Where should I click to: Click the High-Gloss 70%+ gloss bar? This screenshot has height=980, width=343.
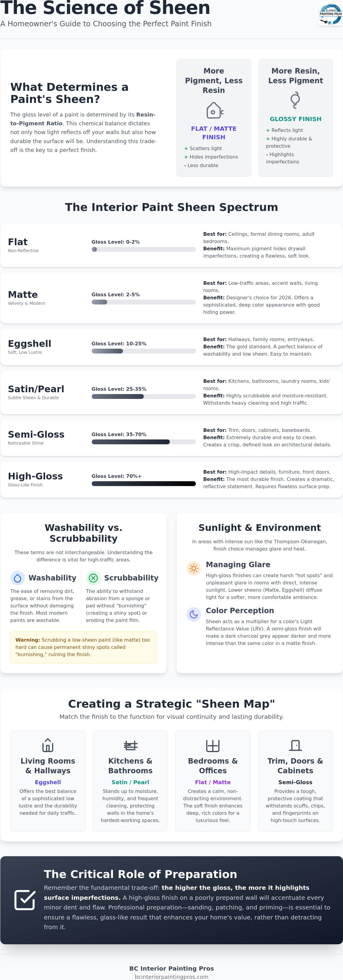(143, 484)
